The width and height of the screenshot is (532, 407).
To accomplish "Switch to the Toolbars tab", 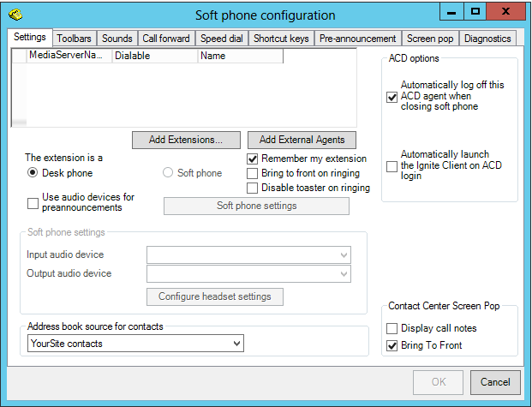I will (75, 39).
